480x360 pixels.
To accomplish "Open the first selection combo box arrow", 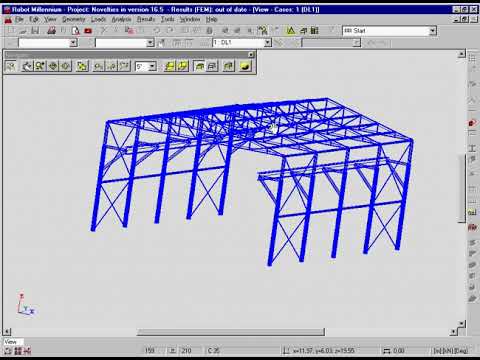I will 73,43.
